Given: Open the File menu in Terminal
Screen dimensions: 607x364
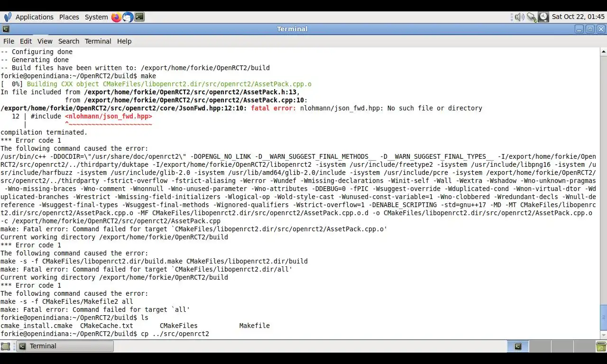Looking at the screenshot, I should click(x=9, y=41).
